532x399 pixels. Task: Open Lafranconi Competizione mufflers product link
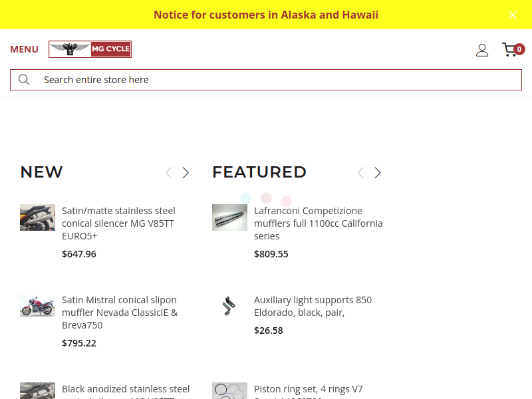tap(319, 223)
